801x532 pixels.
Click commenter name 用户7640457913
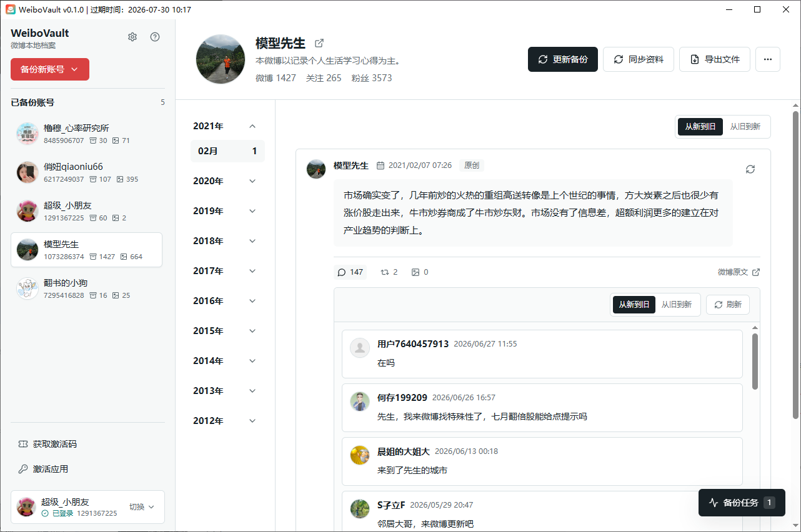click(x=413, y=344)
